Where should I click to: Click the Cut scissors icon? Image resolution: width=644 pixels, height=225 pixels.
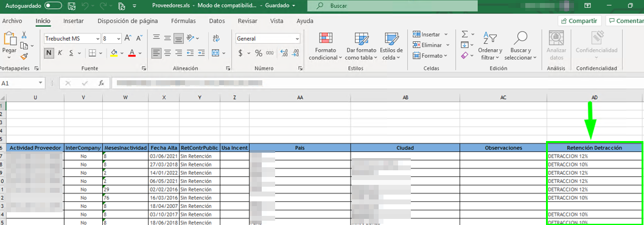coord(24,35)
